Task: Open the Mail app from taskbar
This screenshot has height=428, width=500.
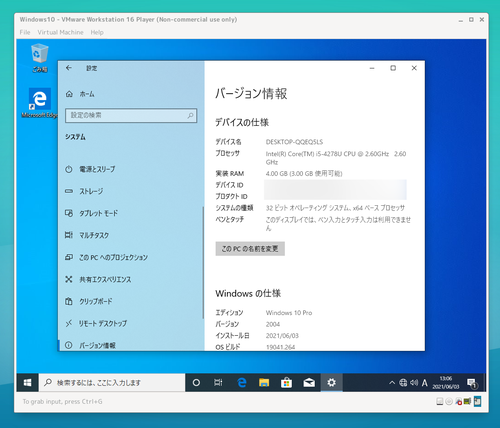Action: (x=309, y=383)
